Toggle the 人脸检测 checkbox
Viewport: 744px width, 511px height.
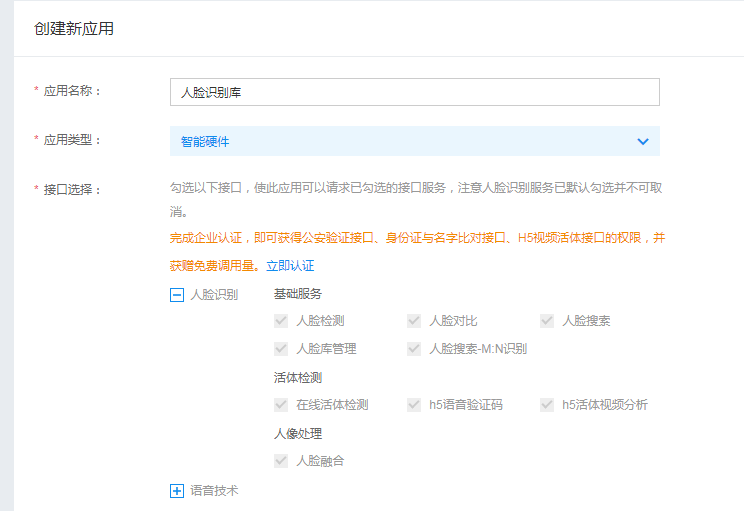281,321
